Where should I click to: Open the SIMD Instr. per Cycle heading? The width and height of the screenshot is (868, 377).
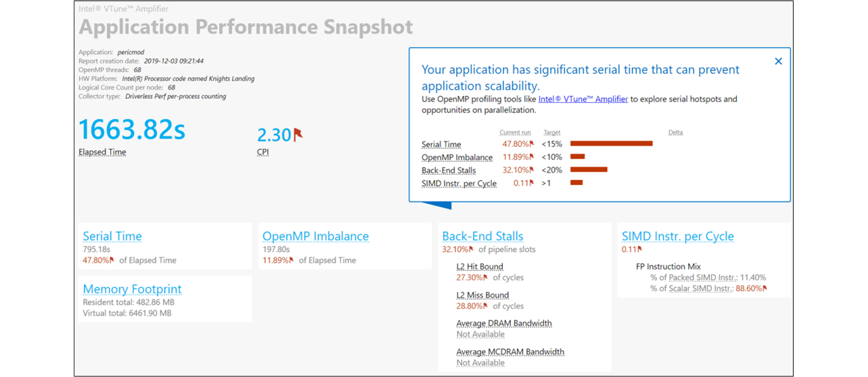tap(677, 236)
